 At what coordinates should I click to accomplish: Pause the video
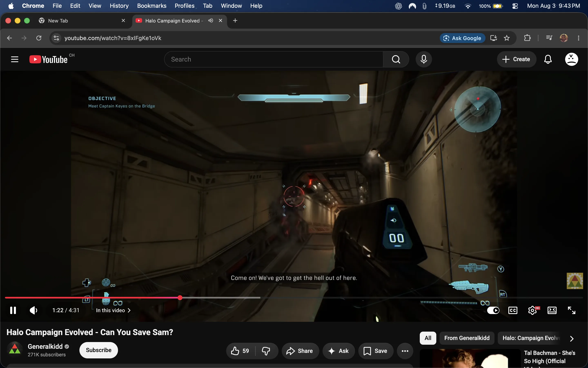click(x=13, y=310)
